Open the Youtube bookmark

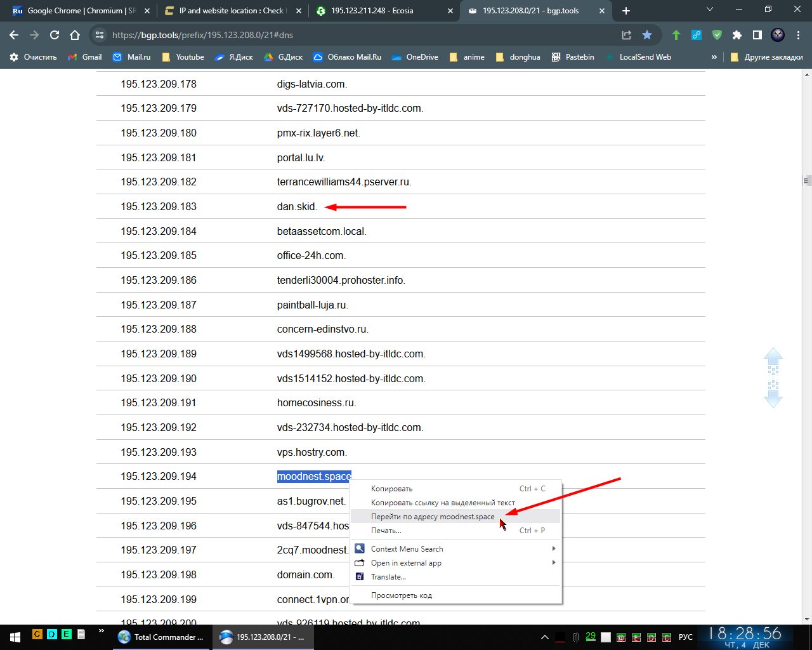coord(183,57)
